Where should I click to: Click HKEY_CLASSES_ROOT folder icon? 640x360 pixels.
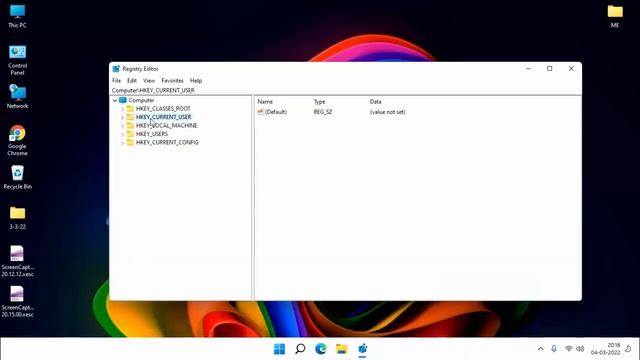click(x=130, y=109)
